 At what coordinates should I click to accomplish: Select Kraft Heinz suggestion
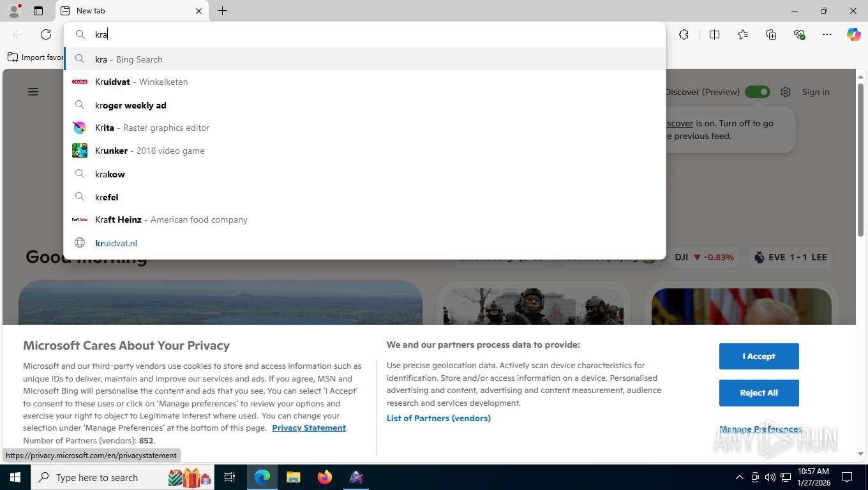(364, 219)
